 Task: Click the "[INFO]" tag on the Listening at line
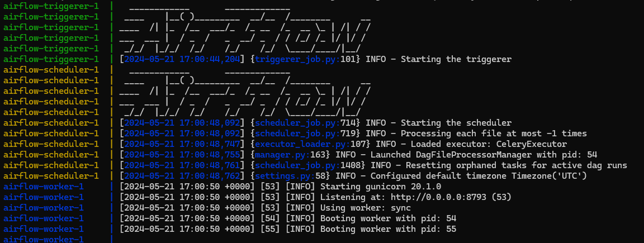click(300, 197)
